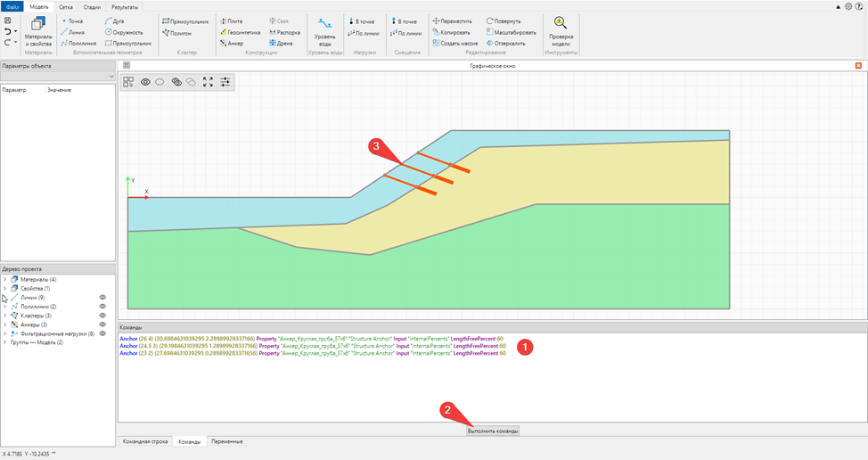The width and height of the screenshot is (868, 460).
Task: Toggle visibility of Кластеры group
Action: (102, 316)
